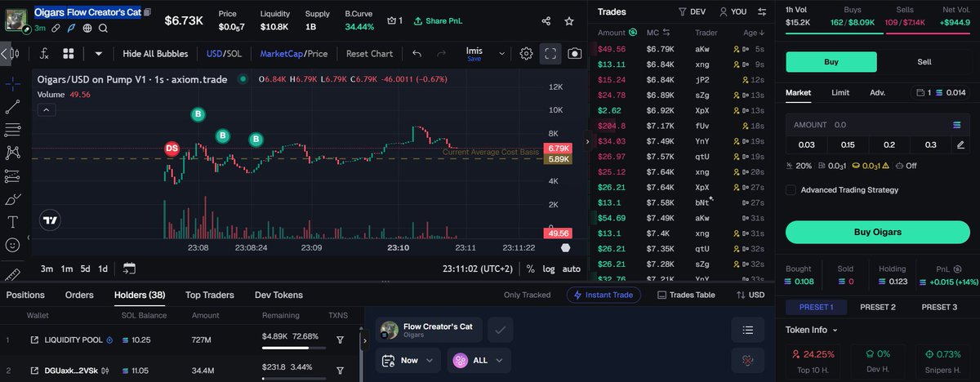980x382 pixels.
Task: Select the 0.15 quick amount
Action: (x=848, y=144)
